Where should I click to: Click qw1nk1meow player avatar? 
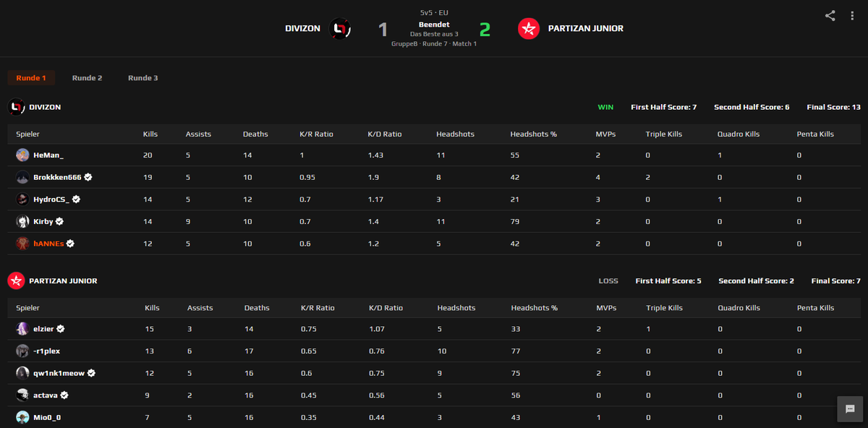[x=22, y=373]
